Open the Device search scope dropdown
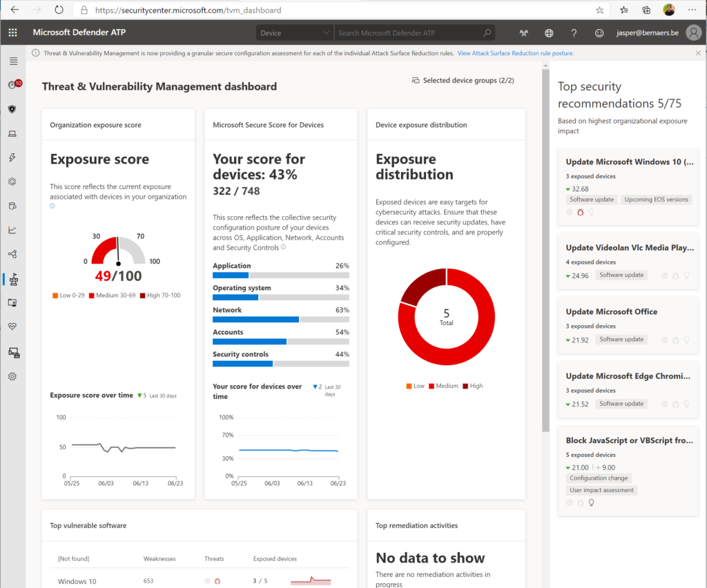Viewport: 707px width, 588px height. tap(294, 33)
